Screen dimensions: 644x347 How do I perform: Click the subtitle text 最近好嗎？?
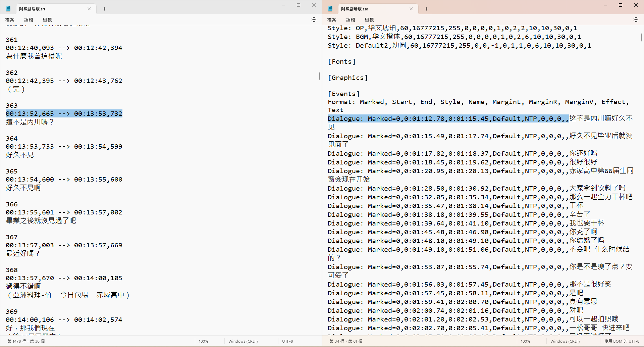click(x=23, y=253)
